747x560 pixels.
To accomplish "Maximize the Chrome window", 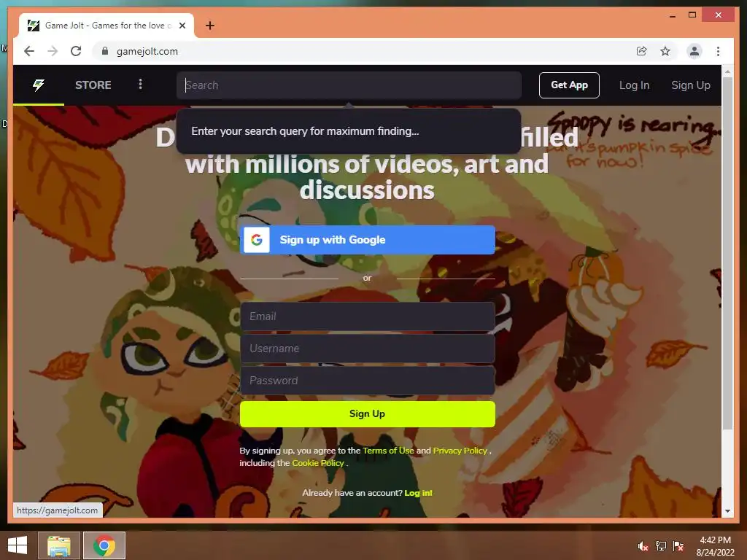I will (692, 15).
